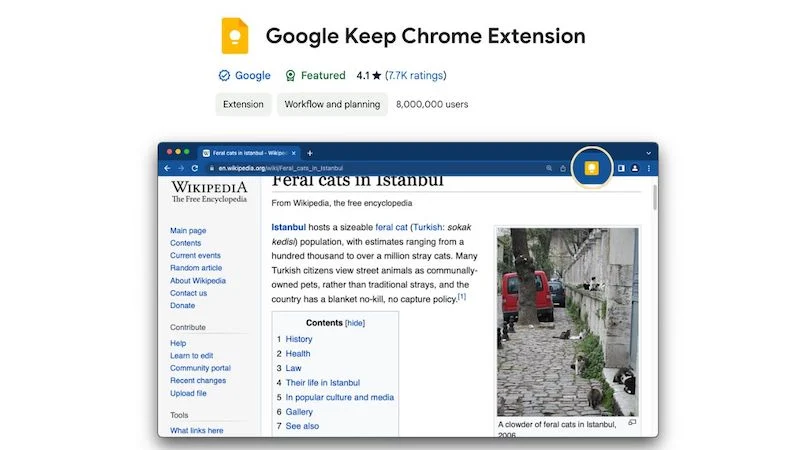Screen dimensions: 800x450
Task: Click the browser back arrow
Action: 167,168
